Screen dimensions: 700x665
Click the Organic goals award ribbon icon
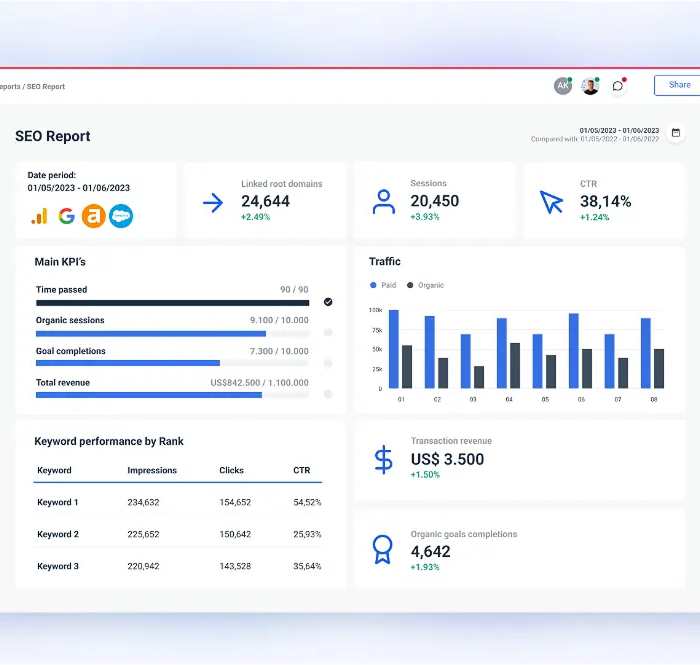point(383,549)
